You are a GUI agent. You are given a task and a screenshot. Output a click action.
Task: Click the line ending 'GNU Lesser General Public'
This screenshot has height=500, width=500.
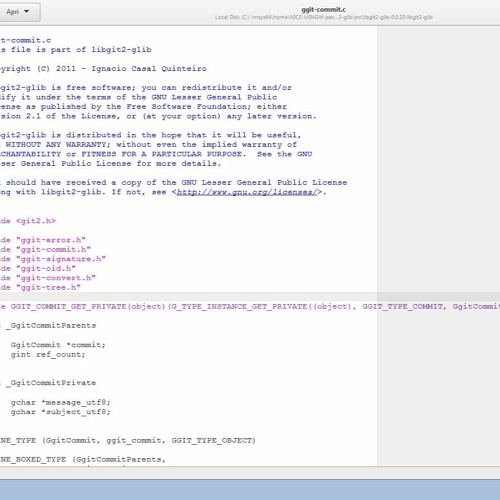tap(139, 97)
